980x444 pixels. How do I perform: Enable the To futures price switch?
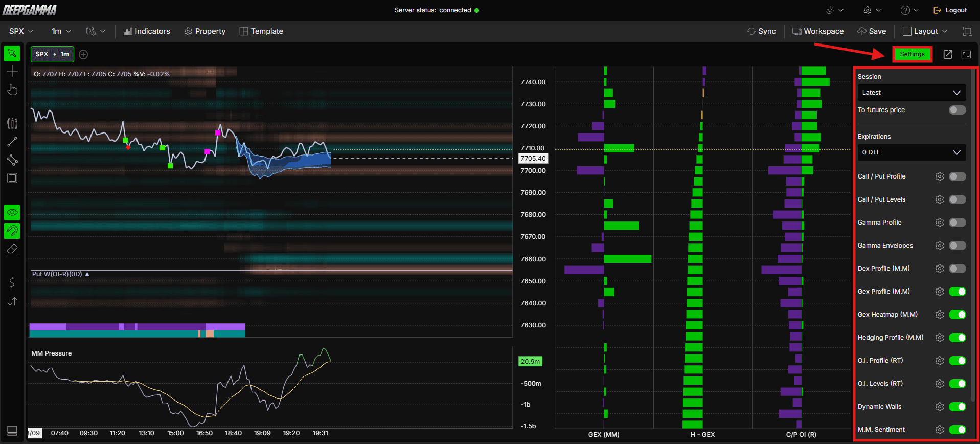click(957, 110)
